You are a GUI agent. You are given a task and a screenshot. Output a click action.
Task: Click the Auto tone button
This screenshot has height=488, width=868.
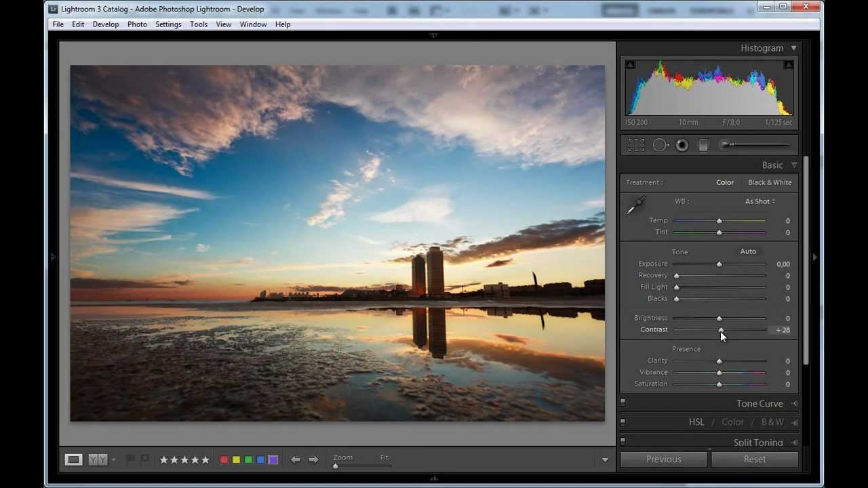pyautogui.click(x=748, y=251)
